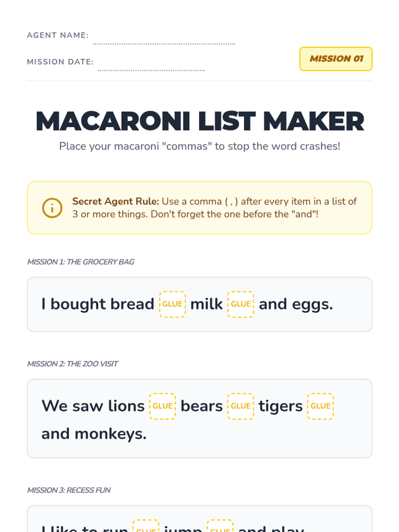Image resolution: width=399 pixels, height=532 pixels.
Task: Click the GLUE box after 'bread'
Action: tap(172, 304)
